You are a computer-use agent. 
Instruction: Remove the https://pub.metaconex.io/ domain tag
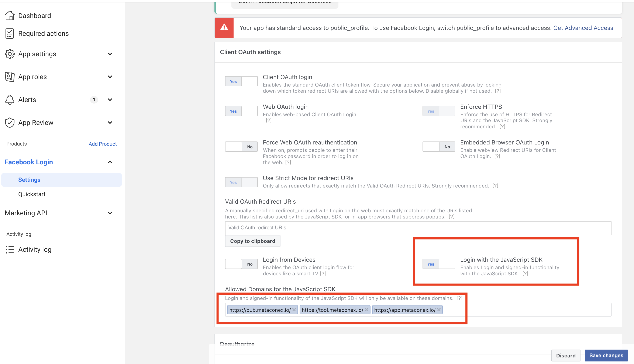click(x=294, y=310)
